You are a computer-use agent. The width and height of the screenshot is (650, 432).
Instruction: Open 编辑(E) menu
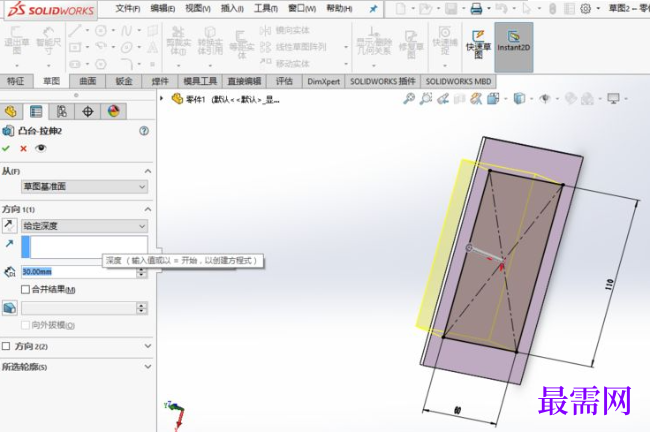click(162, 9)
